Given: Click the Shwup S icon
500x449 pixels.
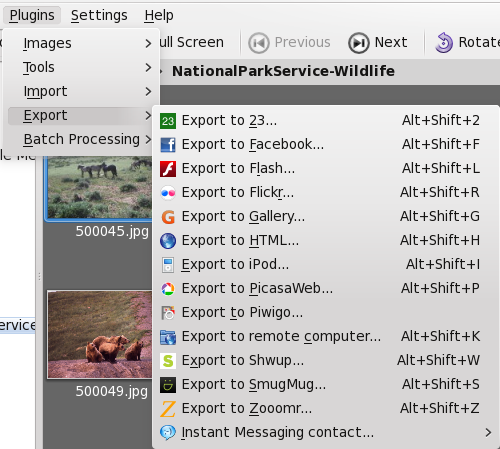Looking at the screenshot, I should (x=168, y=361).
